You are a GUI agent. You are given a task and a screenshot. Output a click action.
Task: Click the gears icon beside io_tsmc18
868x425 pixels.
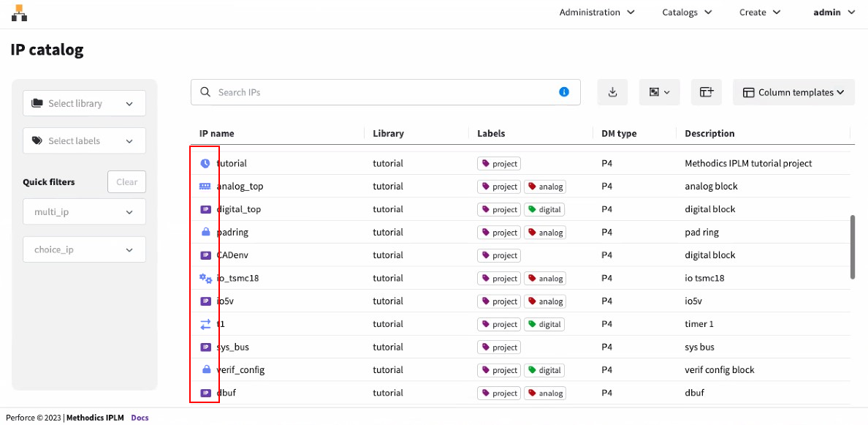pyautogui.click(x=205, y=279)
